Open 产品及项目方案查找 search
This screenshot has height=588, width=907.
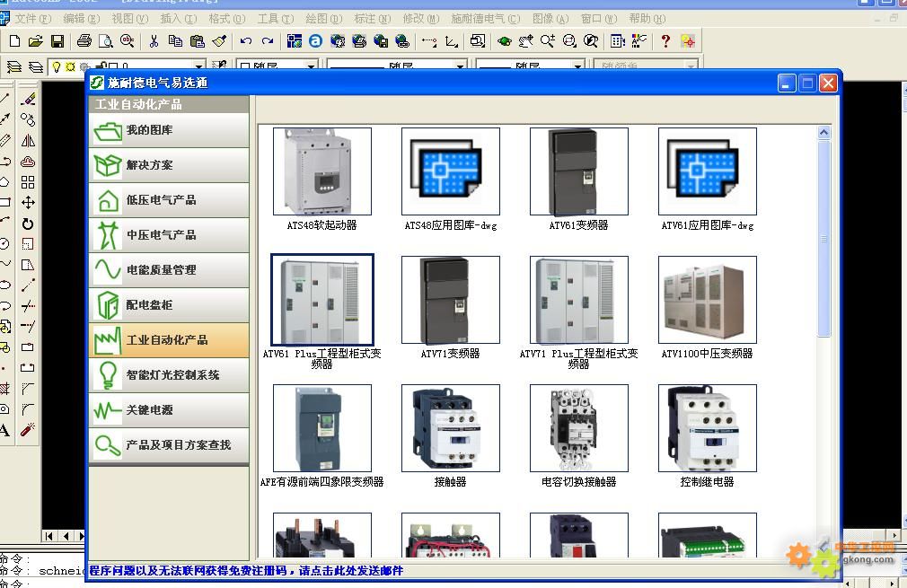(169, 445)
